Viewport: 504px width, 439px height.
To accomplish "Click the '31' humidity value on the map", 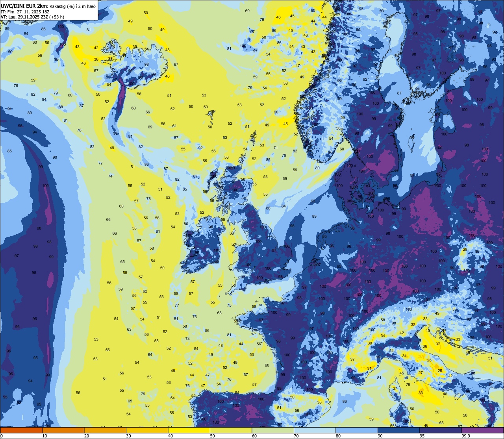I will tap(369, 368).
